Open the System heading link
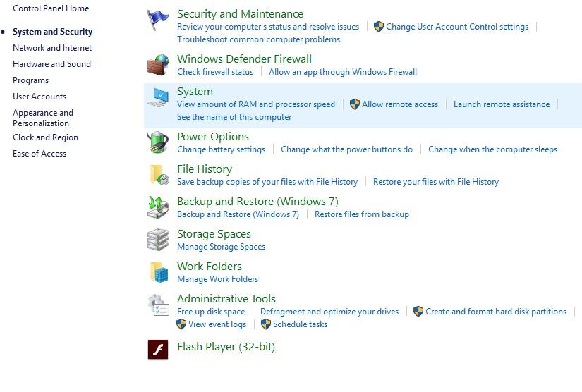Viewport: 582px width, 392px height. 195,91
